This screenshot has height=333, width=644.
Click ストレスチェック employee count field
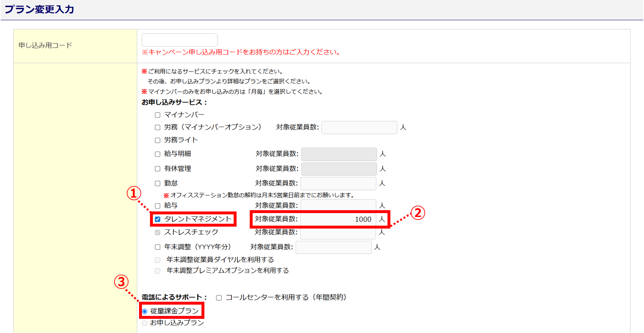tap(338, 233)
